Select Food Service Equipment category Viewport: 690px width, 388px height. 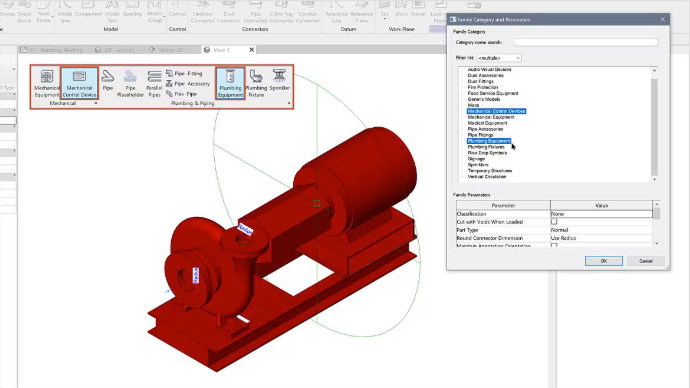[493, 93]
